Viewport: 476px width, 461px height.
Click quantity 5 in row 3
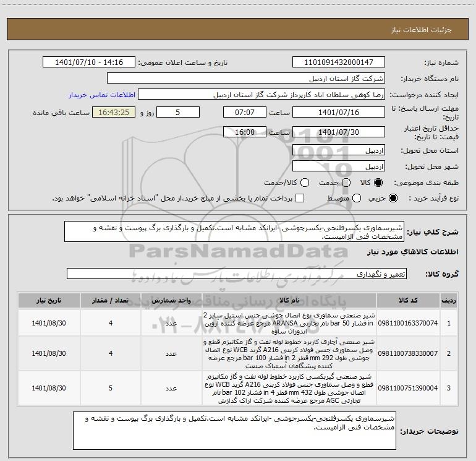pyautogui.click(x=111, y=388)
